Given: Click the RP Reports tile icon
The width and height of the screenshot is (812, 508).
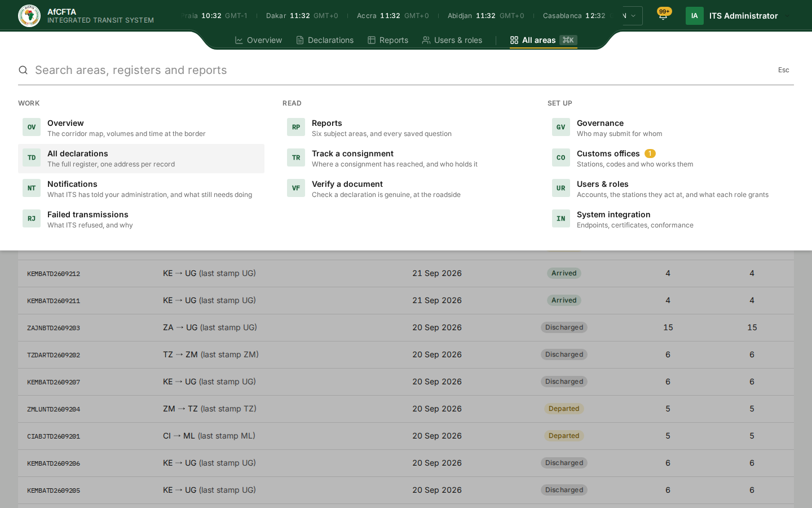Looking at the screenshot, I should pos(296,127).
